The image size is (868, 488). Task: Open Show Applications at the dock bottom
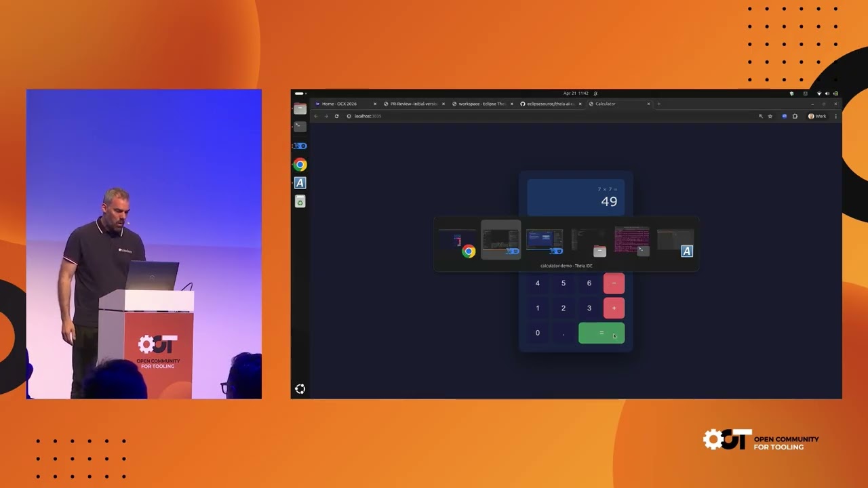click(x=300, y=388)
